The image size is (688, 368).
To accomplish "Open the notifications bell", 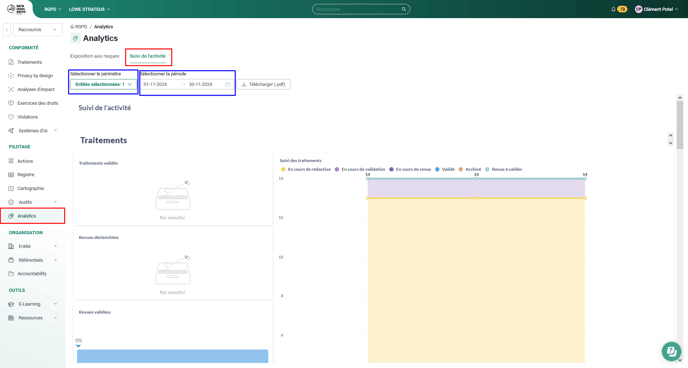I will click(613, 9).
